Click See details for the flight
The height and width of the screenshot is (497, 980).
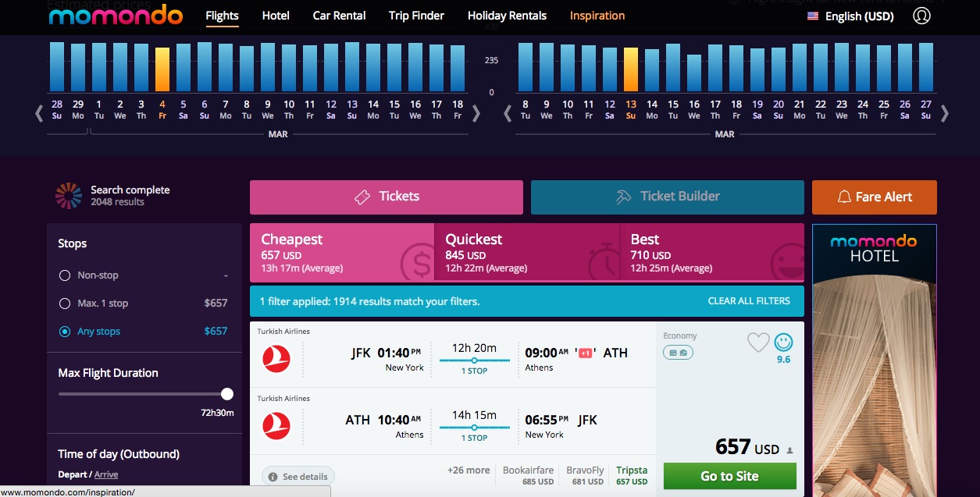(x=298, y=477)
